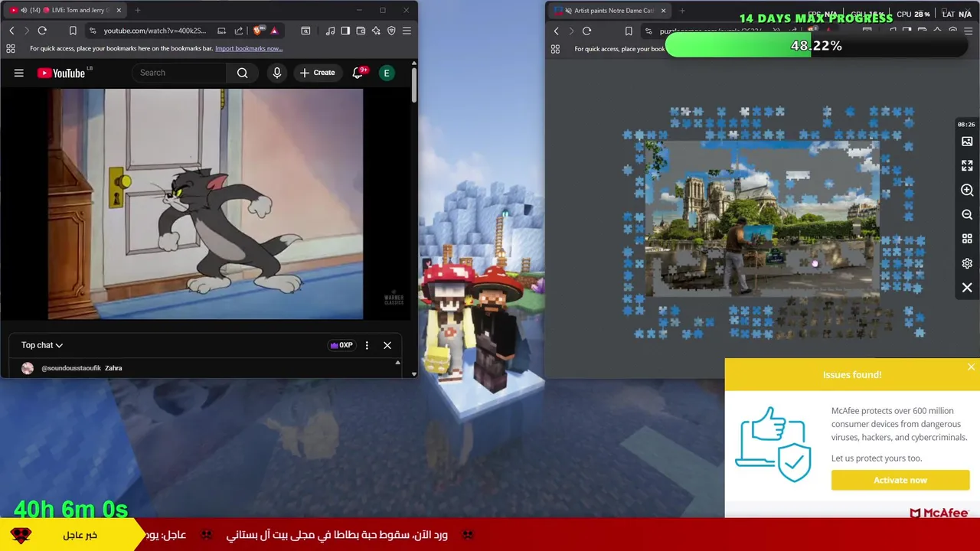980x551 pixels.
Task: Click the youtube.com address bar URL
Action: (155, 31)
